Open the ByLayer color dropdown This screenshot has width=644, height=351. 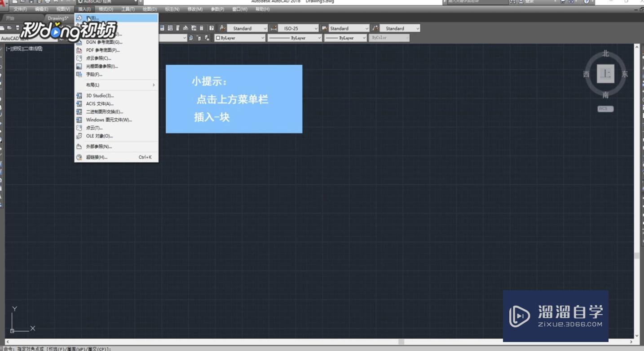point(240,38)
